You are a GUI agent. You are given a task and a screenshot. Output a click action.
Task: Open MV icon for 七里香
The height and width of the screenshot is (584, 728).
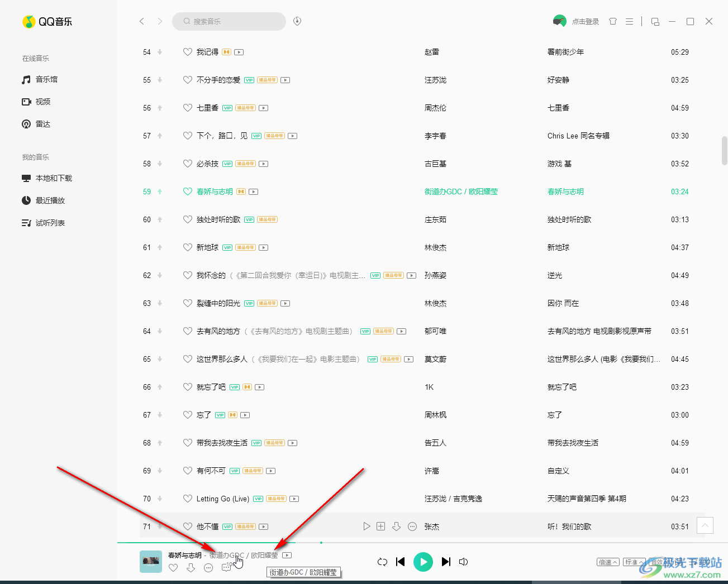click(264, 108)
